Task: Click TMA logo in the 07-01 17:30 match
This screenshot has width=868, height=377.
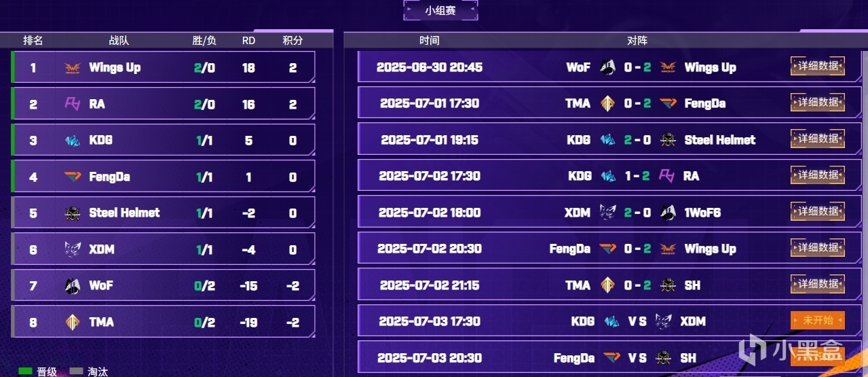Action: (x=607, y=103)
